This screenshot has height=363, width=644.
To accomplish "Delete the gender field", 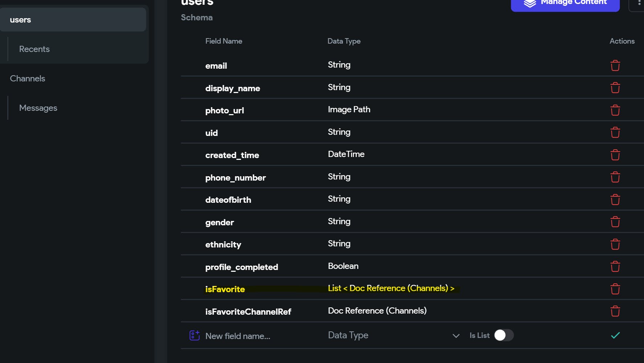I will pos(615,222).
